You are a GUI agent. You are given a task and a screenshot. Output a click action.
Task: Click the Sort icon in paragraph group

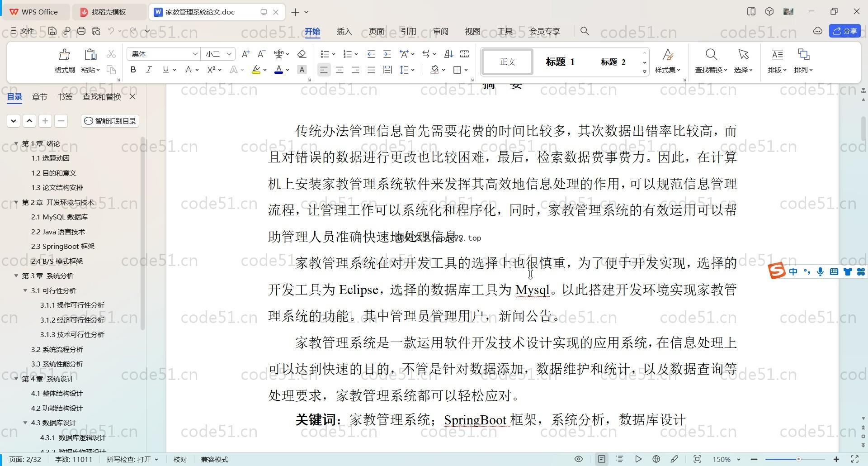(448, 54)
